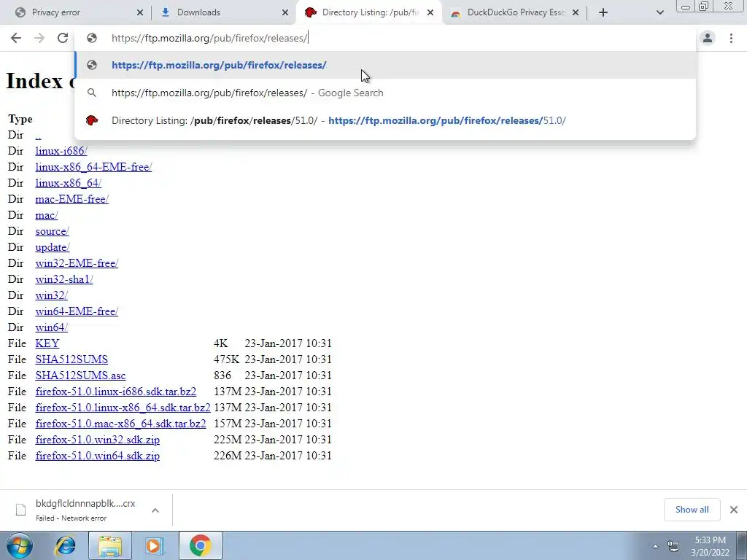Image resolution: width=747 pixels, height=560 pixels.
Task: Switch to the Privacy error tab
Action: point(79,12)
